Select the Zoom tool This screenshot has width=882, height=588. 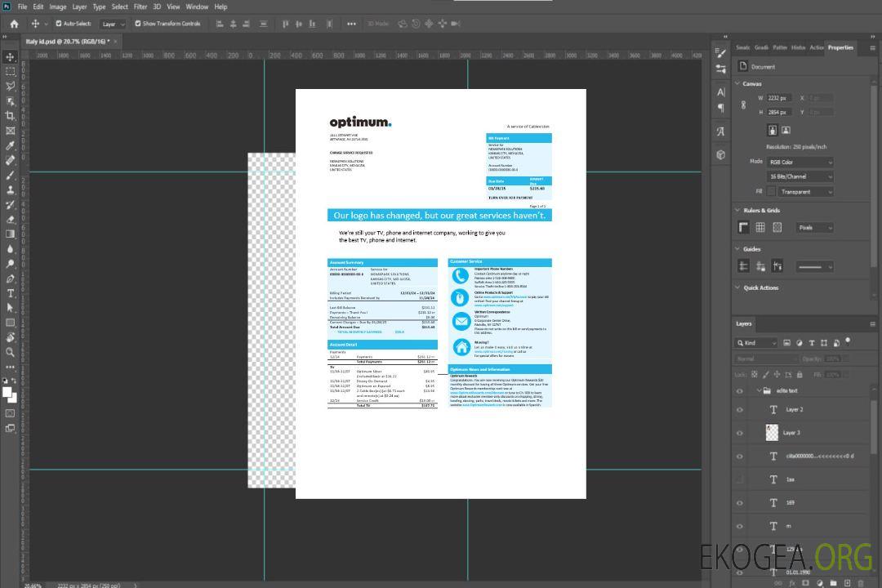tap(10, 352)
